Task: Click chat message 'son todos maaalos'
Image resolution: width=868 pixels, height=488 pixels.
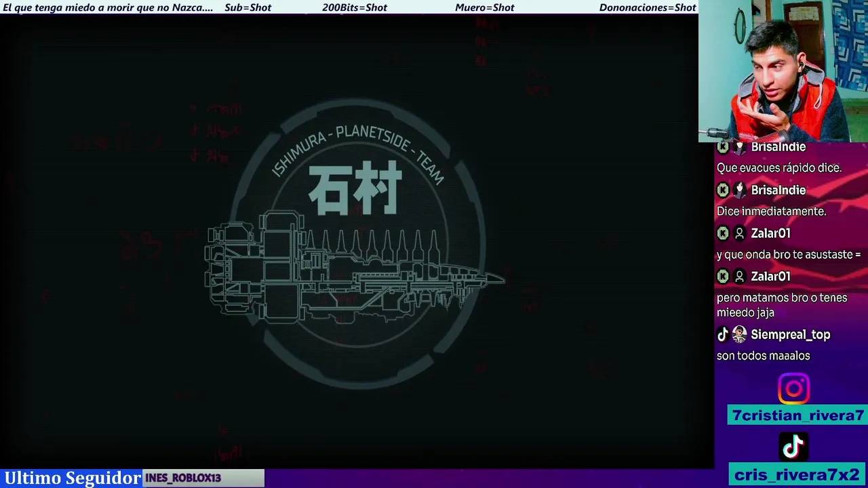Action: coord(764,356)
